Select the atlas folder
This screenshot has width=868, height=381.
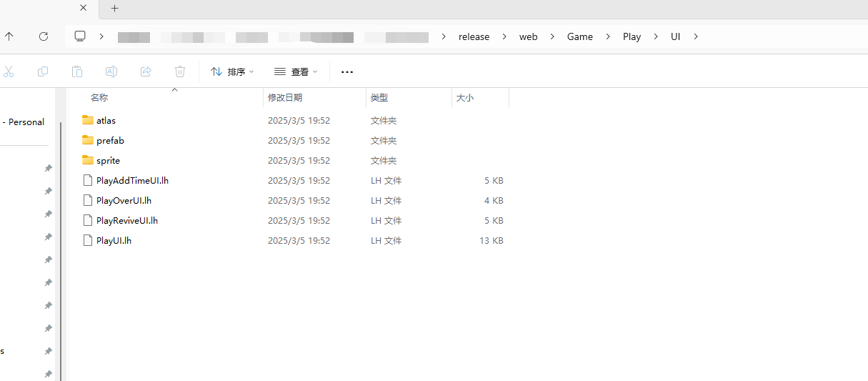(106, 120)
